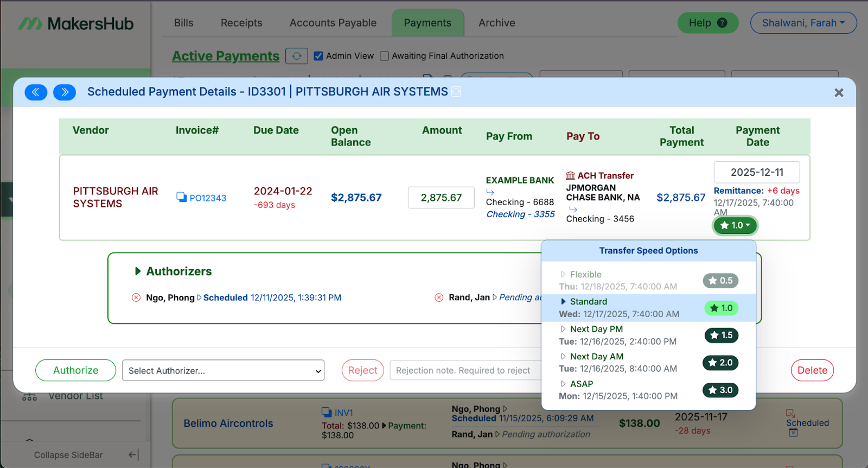Click the Collapse SideBar arrow icon
This screenshot has height=468, width=868.
pos(133,455)
